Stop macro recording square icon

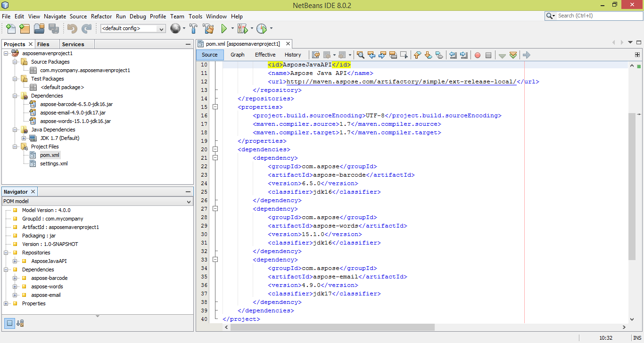pyautogui.click(x=488, y=55)
